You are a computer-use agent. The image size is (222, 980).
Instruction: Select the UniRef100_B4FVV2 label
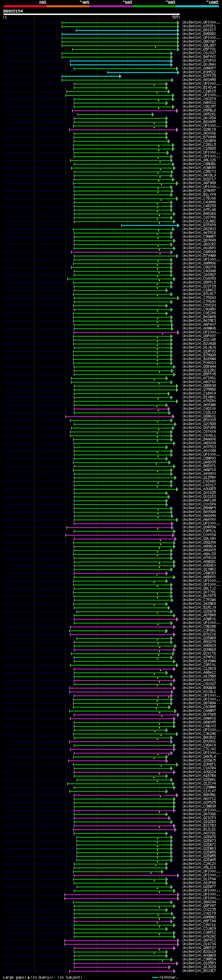[x=199, y=57]
